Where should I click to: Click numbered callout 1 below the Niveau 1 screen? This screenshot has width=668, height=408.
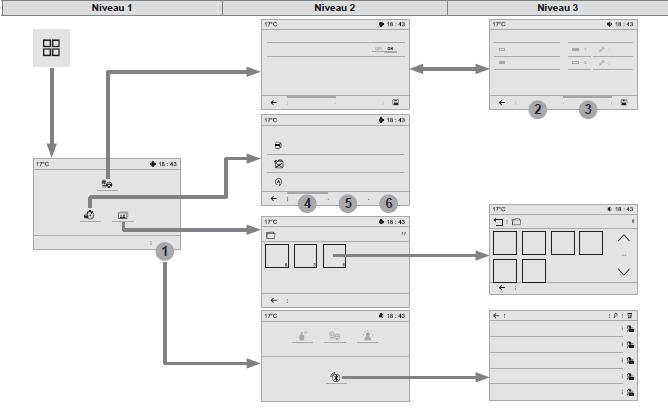pos(164,251)
